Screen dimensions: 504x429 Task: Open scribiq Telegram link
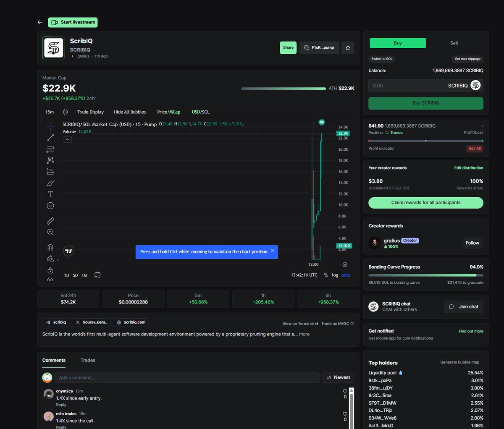(56, 322)
